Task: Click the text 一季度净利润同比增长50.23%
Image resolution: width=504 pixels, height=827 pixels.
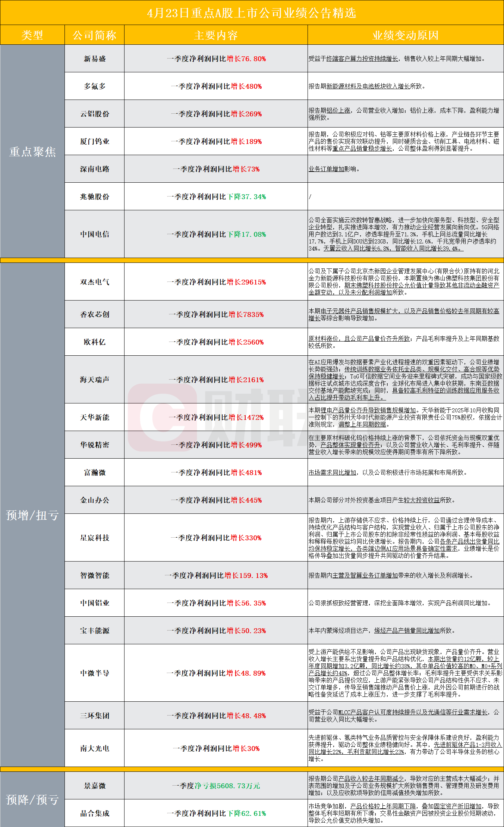Action: [216, 631]
